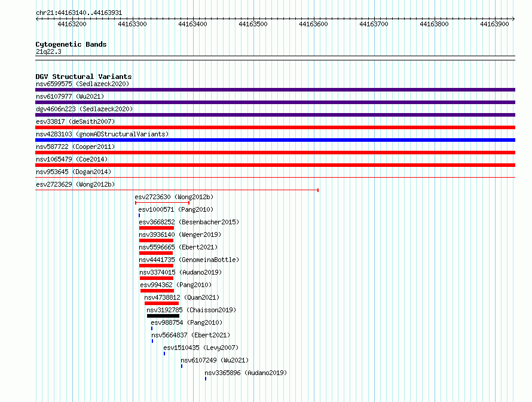
Task: Click the nsv6599575 (Sedlazeck2020) variant label
Action: (x=82, y=84)
